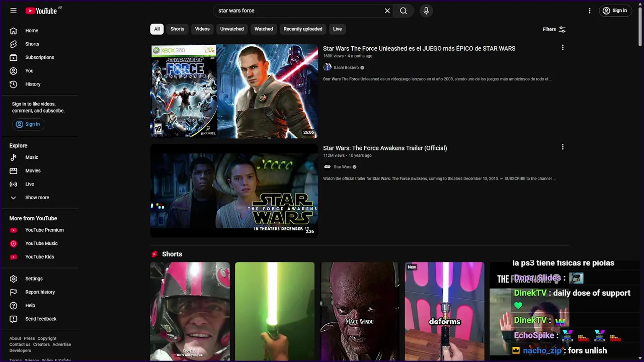Click Itachi Bostero channel avatar
The image size is (644, 362).
pos(328,67)
